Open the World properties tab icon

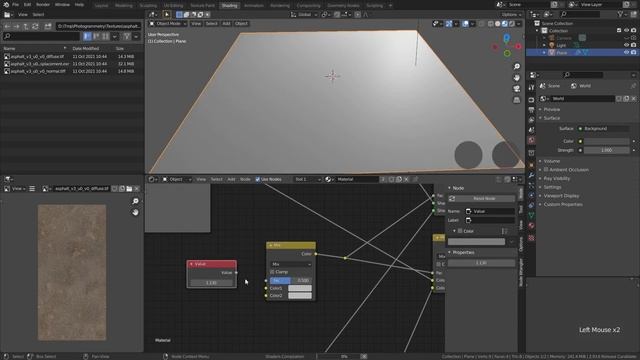coord(531,140)
